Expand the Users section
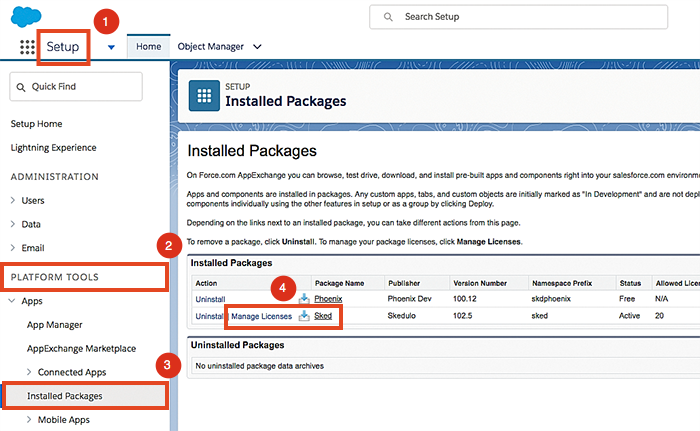Image resolution: width=700 pixels, height=431 pixels. [13, 201]
